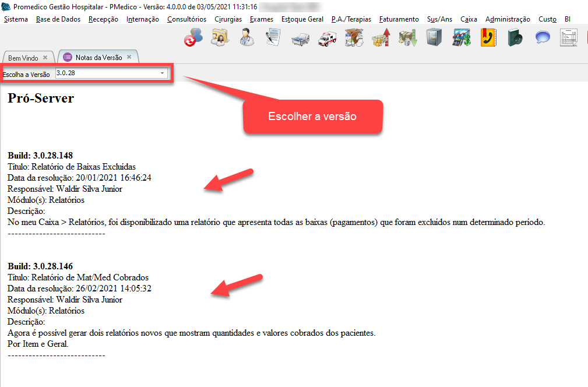Click the phone book icon
This screenshot has width=588, height=387.
pos(488,38)
